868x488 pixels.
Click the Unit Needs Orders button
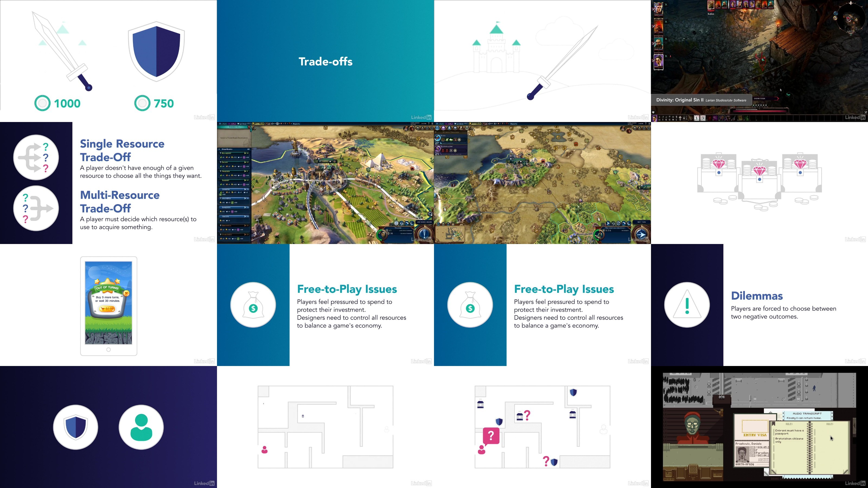coord(424,222)
